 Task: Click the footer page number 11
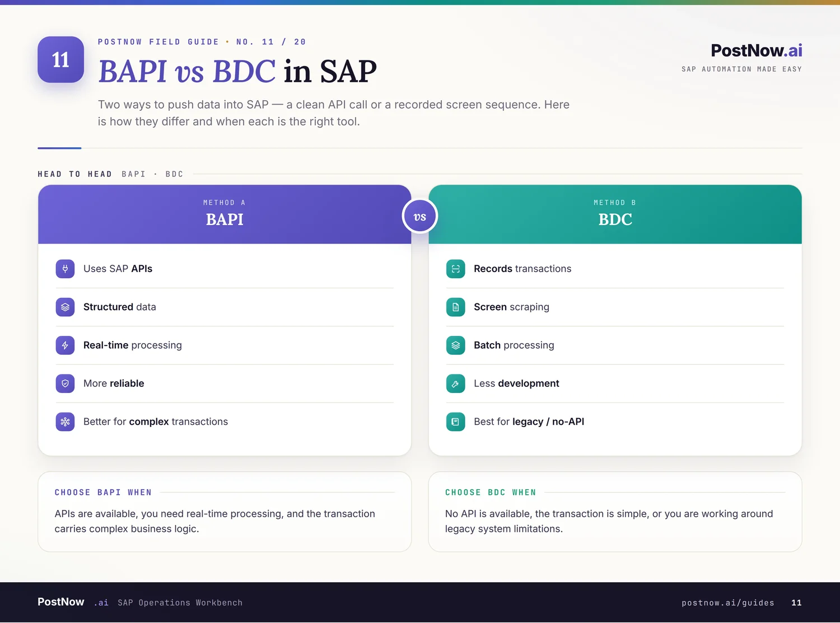click(x=796, y=603)
